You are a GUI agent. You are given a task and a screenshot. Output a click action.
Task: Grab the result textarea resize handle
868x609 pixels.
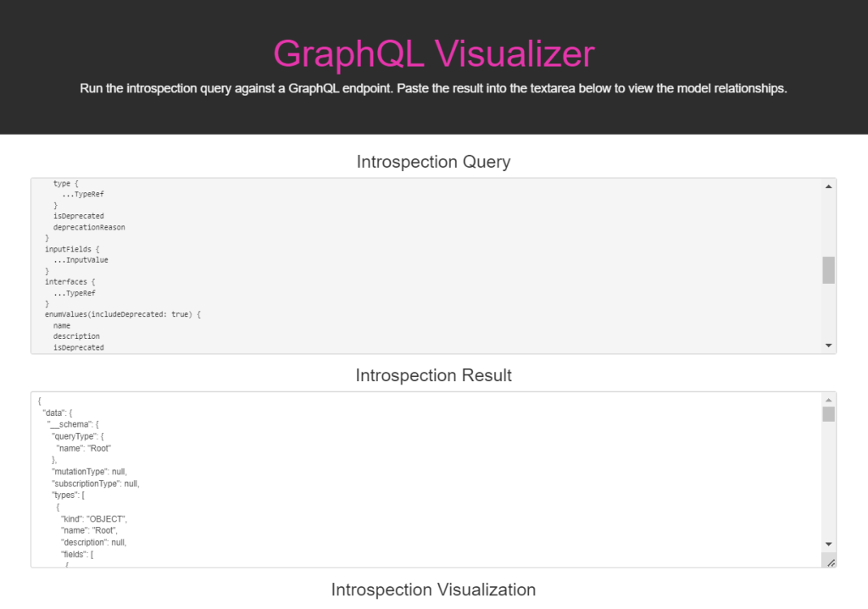point(831,562)
